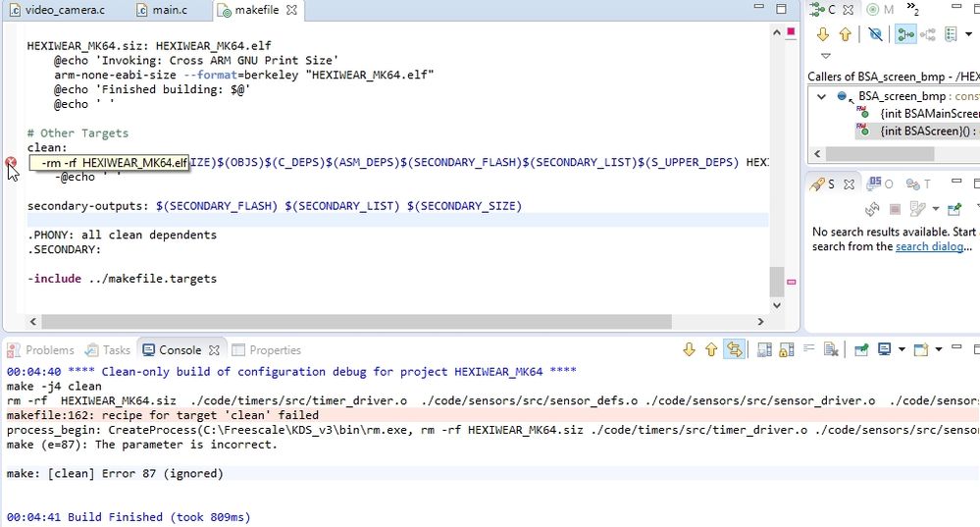The width and height of the screenshot is (980, 527).
Task: Switch to the T view tab
Action: (x=919, y=184)
